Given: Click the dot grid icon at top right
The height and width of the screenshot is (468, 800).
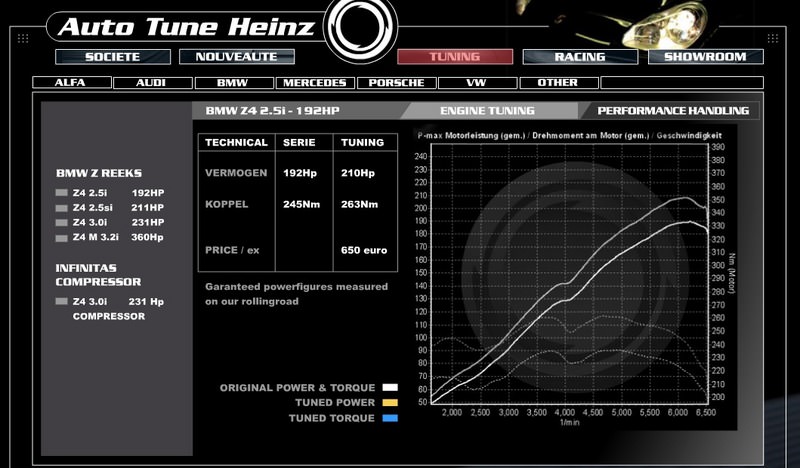Looking at the screenshot, I should click(x=773, y=38).
